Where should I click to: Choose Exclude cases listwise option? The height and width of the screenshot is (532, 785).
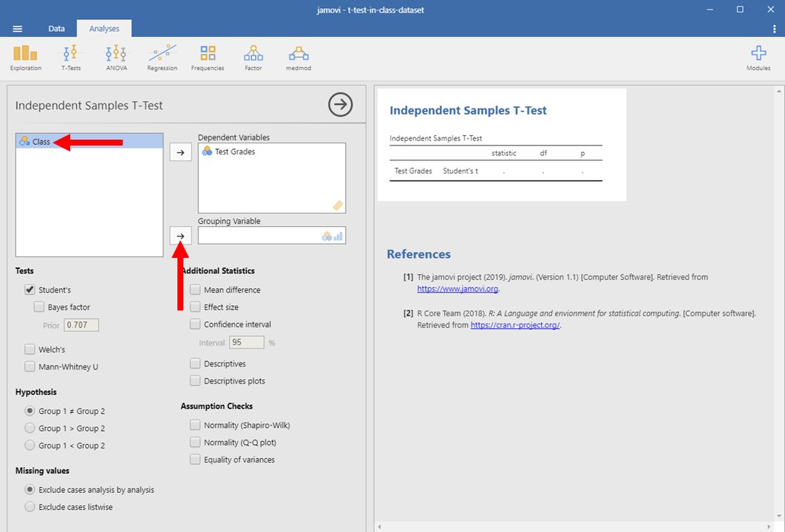[30, 507]
